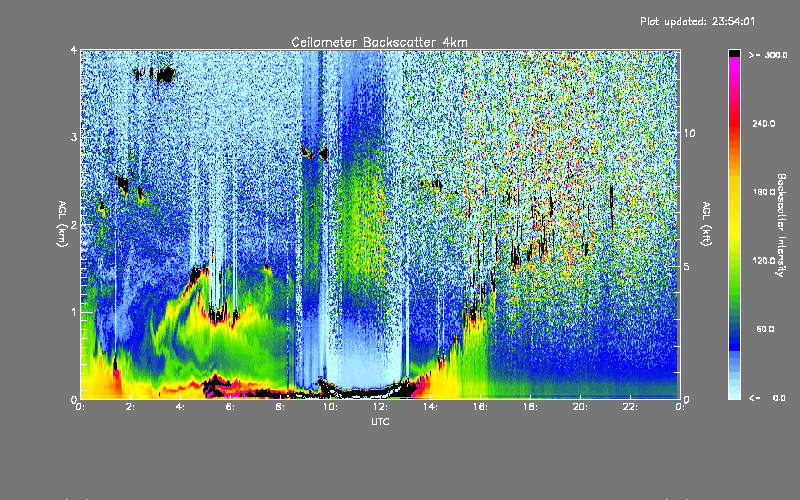Click the "22:" UTC tick label
The image size is (800, 500).
click(630, 407)
